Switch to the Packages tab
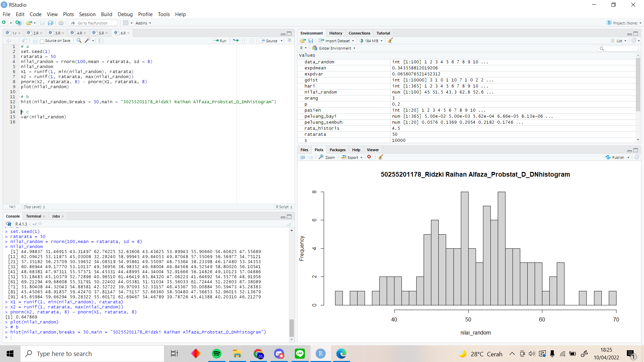The width and height of the screenshot is (644, 362). pos(337,150)
